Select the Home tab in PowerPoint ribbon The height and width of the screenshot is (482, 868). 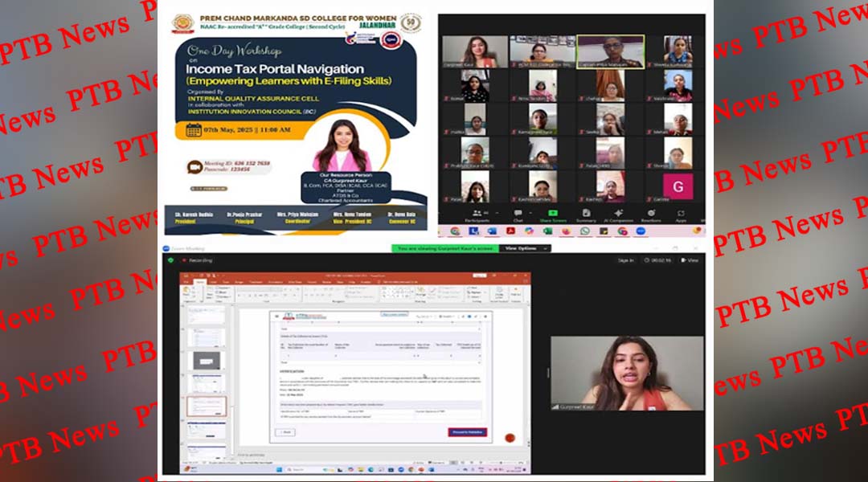pyautogui.click(x=200, y=282)
